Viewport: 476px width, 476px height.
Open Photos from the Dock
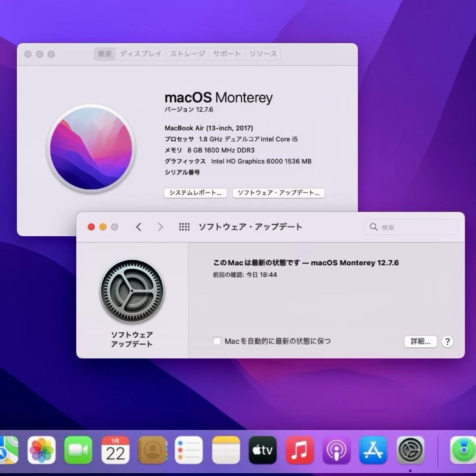coord(41,450)
